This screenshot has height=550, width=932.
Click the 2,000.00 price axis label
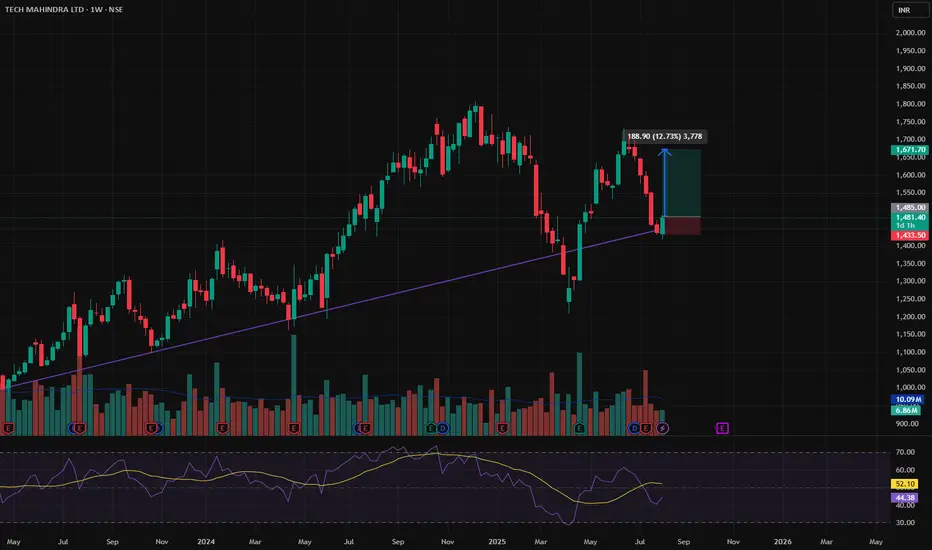coord(911,33)
